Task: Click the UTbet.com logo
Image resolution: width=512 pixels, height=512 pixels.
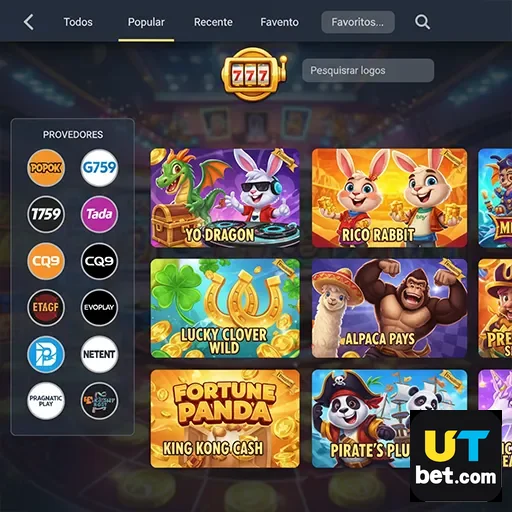Action: coord(456,456)
